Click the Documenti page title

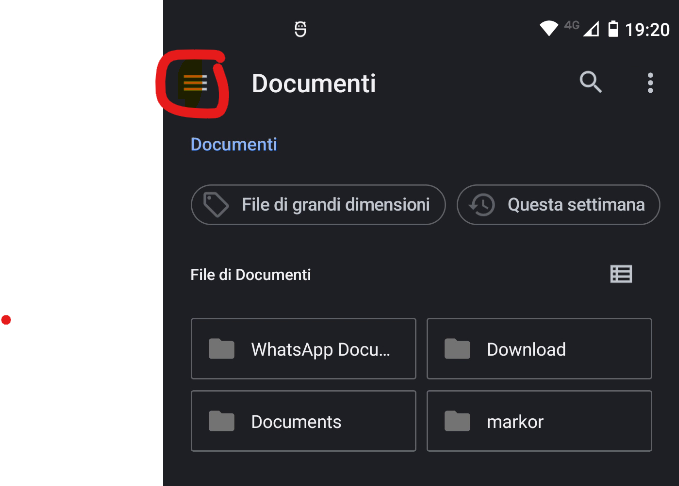pos(313,83)
